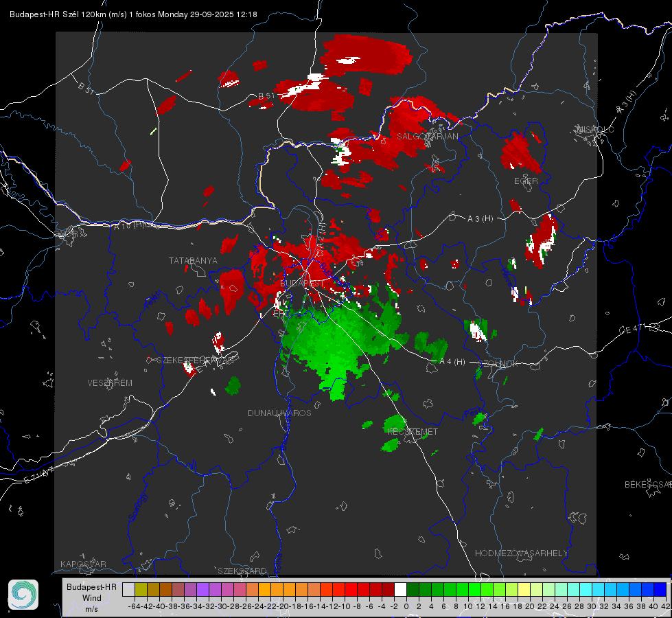The image size is (672, 618).
Task: Click the rotated 'A 3 (H)' label near Miskolc
Action: coord(627,102)
